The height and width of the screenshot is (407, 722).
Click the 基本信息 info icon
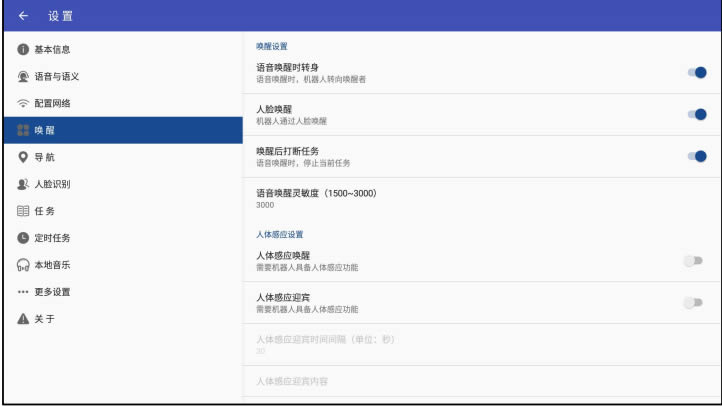[23, 50]
